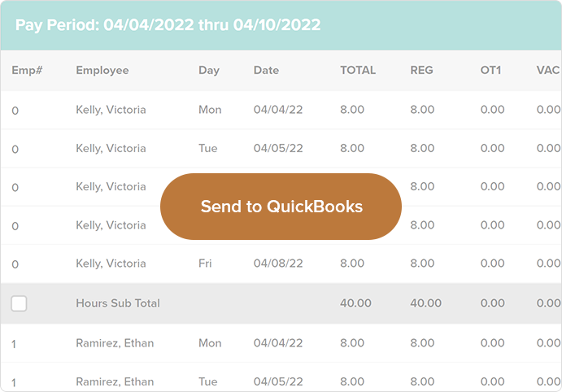Click the 8.00 TOTAL for Ramirez, Ethan Mon
Screen dimensions: 562x392
coord(352,343)
